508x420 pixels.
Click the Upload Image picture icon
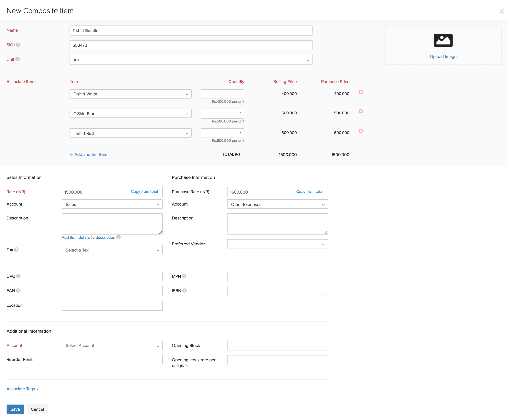point(443,40)
